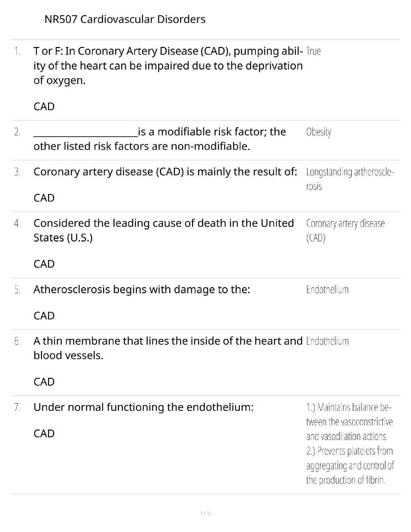Click the 'NR507 Cardiovascular Disorders' title
This screenshot has height=532, width=411.
pyautogui.click(x=125, y=19)
